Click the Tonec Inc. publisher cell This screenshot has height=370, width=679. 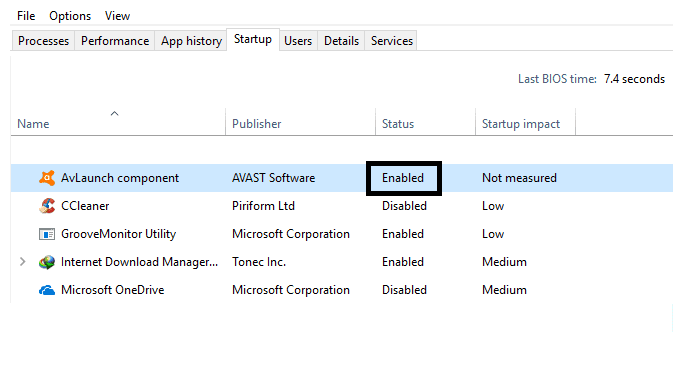[x=259, y=262]
